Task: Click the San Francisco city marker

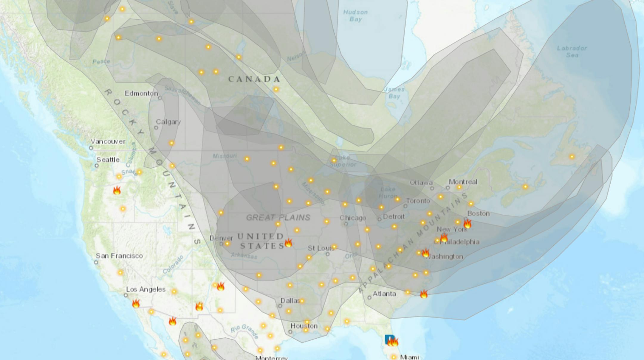Action: click(x=96, y=262)
